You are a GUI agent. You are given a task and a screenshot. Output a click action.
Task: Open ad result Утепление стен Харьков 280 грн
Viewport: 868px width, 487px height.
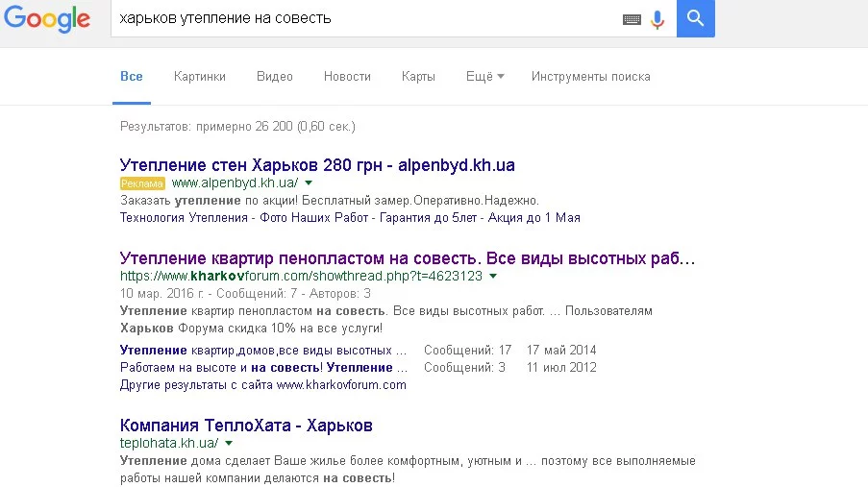[317, 165]
